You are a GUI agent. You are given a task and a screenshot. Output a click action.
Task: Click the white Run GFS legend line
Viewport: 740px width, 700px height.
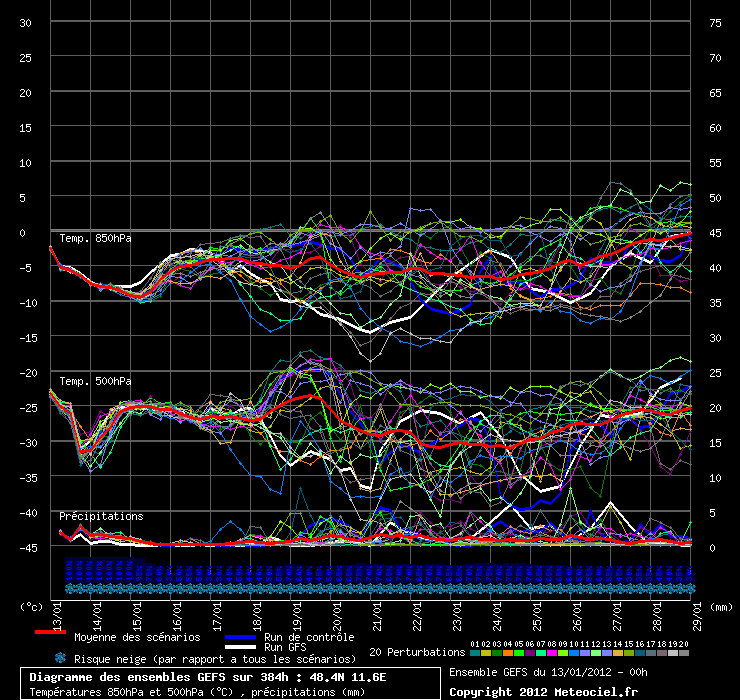point(241,647)
